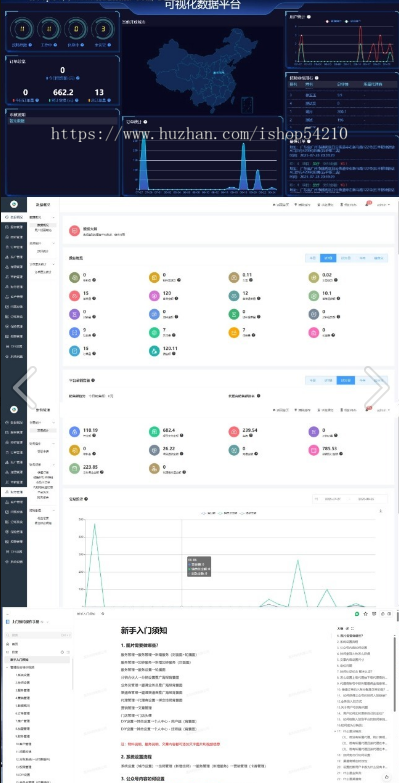The width and height of the screenshot is (399, 783).
Task: Click the teal icon beside value 12
Action: point(234,296)
